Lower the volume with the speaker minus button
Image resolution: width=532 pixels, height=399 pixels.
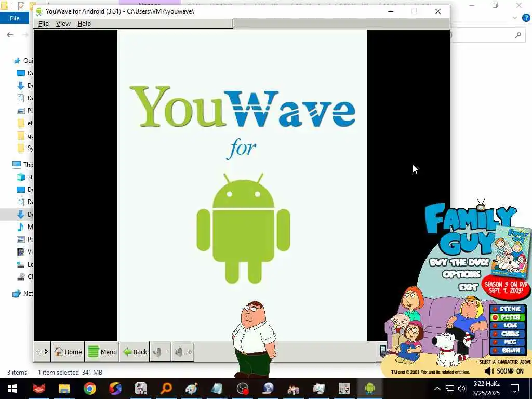[161, 352]
